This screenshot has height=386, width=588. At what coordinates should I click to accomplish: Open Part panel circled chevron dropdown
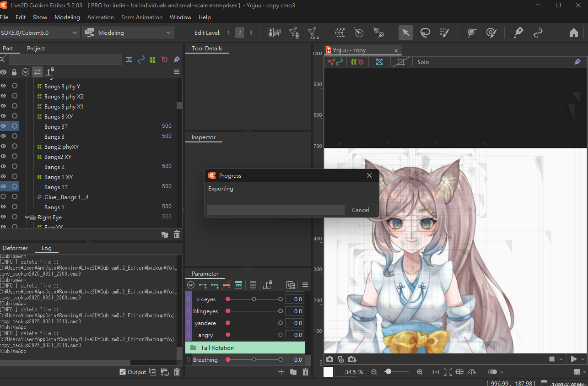click(x=26, y=72)
